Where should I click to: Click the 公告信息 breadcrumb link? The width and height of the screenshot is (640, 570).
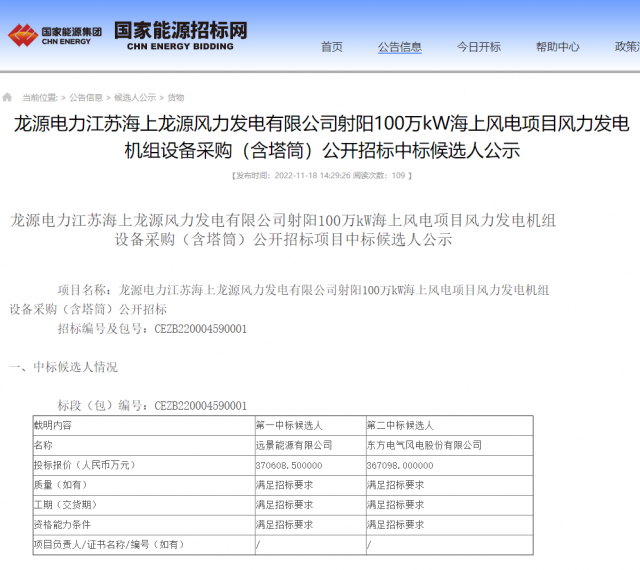pyautogui.click(x=85, y=98)
